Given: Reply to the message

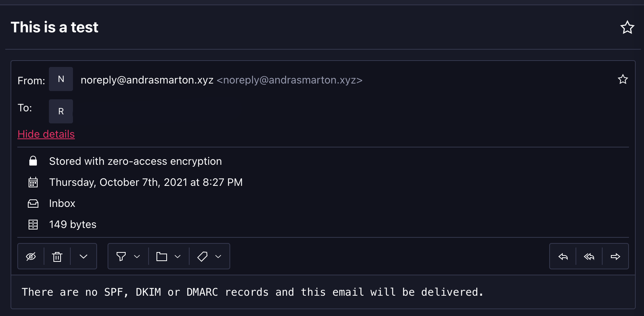Looking at the screenshot, I should tap(563, 257).
